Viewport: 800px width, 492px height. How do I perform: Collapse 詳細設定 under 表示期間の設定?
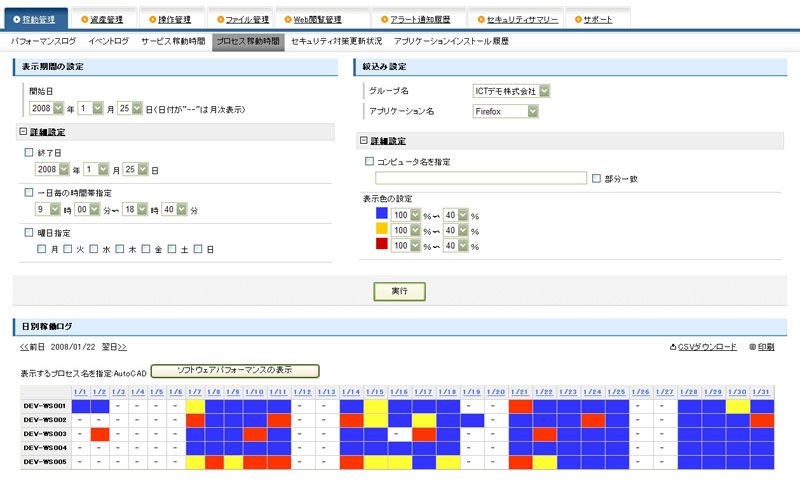[23, 132]
